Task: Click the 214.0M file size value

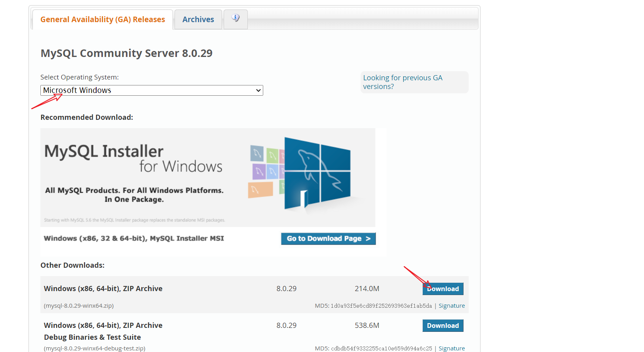Action: click(x=367, y=289)
